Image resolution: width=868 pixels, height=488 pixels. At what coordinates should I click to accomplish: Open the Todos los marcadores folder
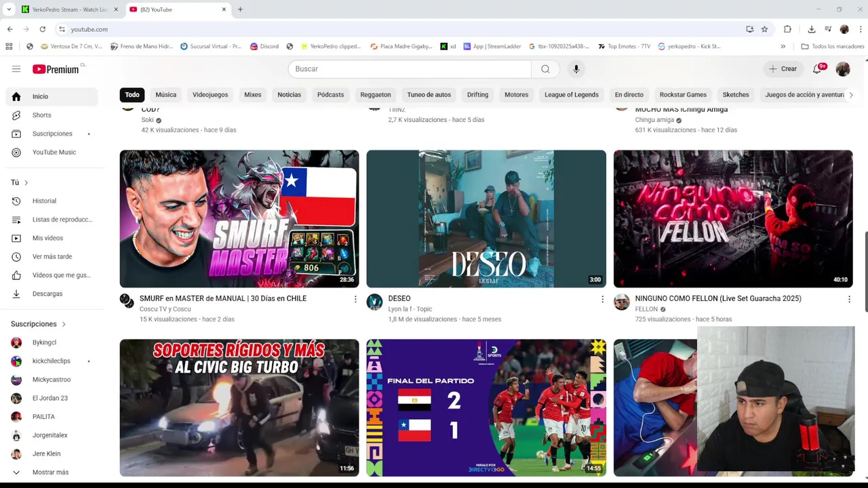tap(833, 47)
